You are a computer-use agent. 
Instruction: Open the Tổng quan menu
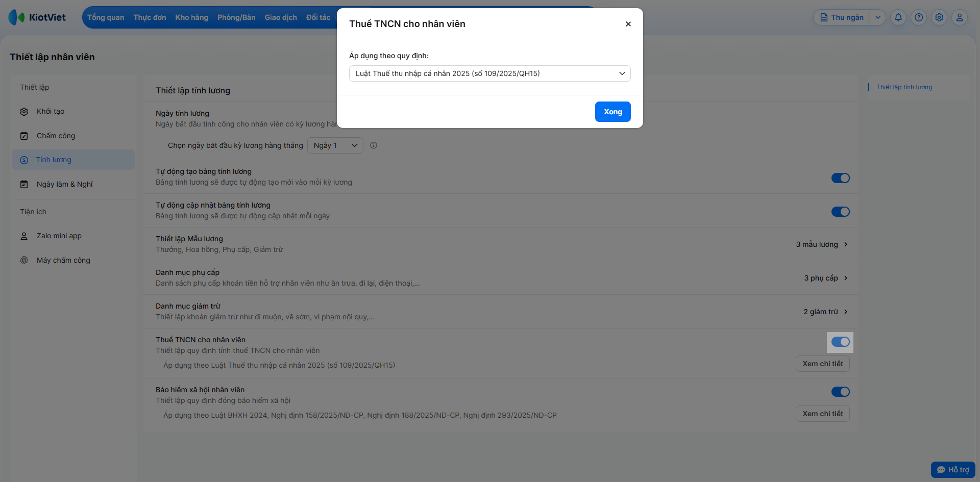pos(106,17)
